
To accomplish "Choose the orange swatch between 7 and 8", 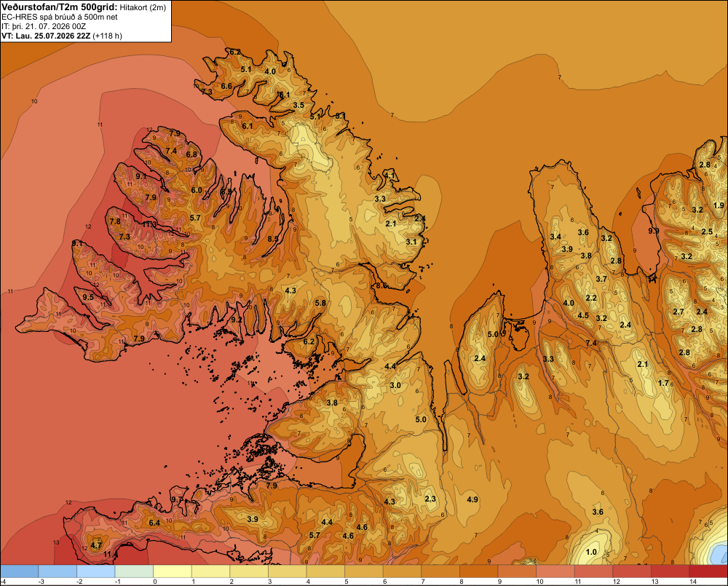I will (440, 571).
